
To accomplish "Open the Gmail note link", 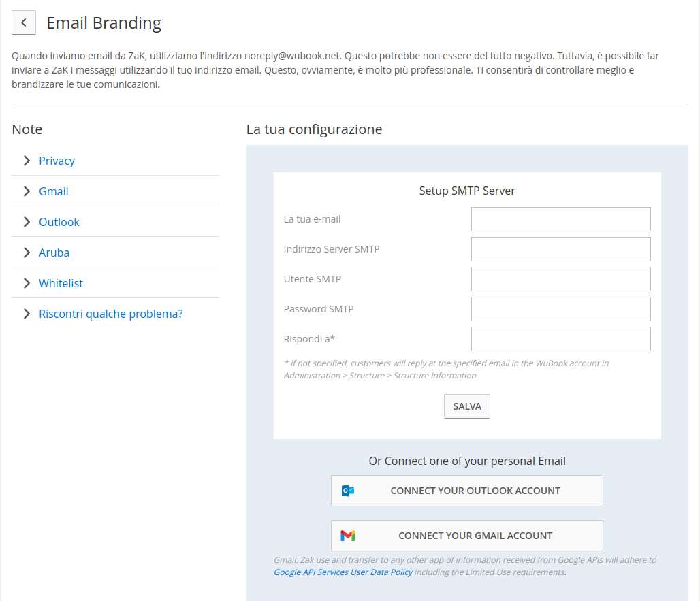I will tap(54, 191).
